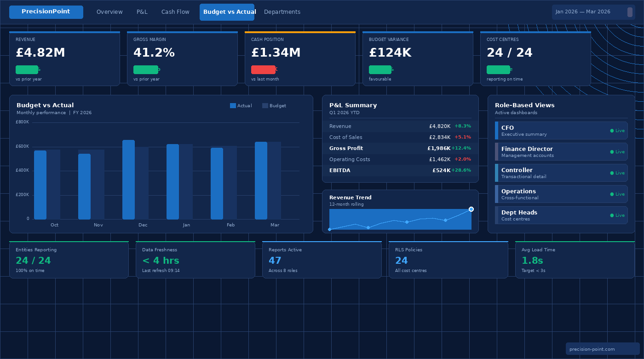Expand the Finance Director management accounts view
The height and width of the screenshot is (359, 644).
pyautogui.click(x=552, y=151)
